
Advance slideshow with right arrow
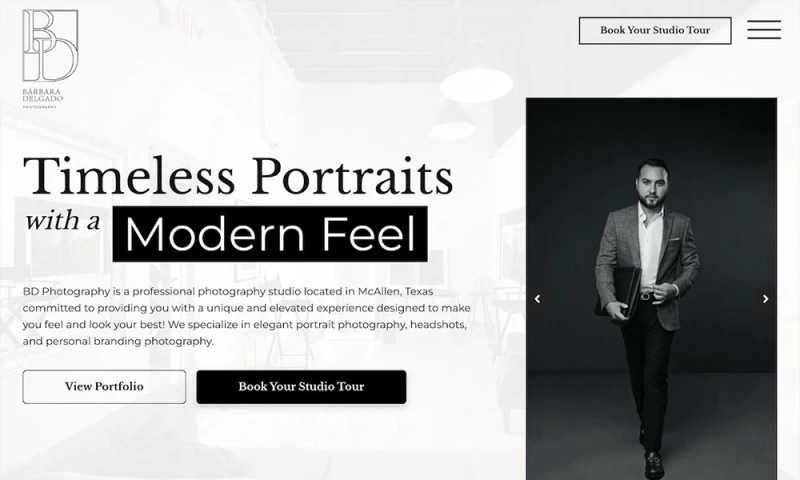pyautogui.click(x=765, y=299)
